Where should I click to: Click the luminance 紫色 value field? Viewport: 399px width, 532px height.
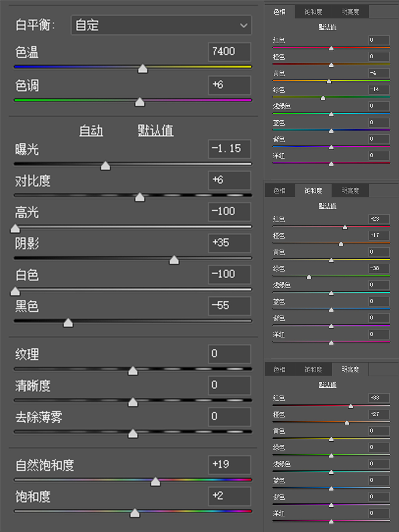click(x=379, y=497)
